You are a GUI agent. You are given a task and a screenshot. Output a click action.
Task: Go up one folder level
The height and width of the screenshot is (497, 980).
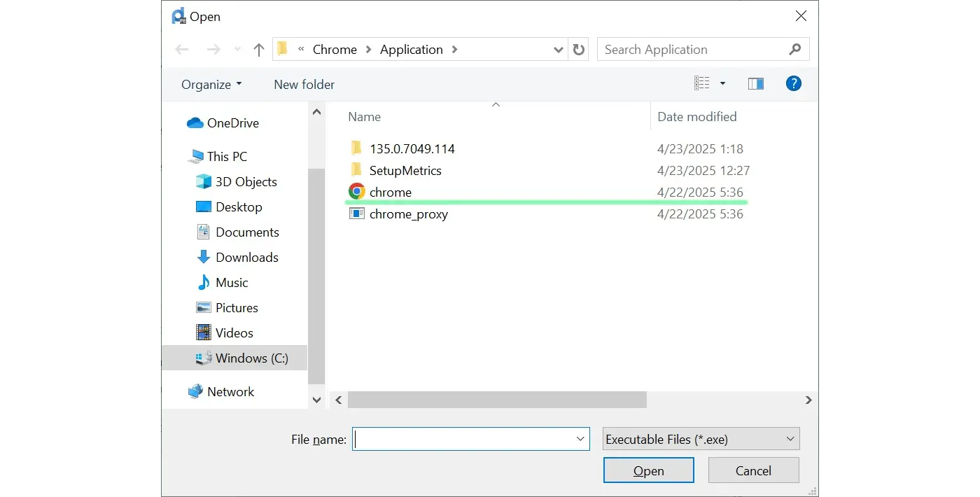tap(259, 50)
